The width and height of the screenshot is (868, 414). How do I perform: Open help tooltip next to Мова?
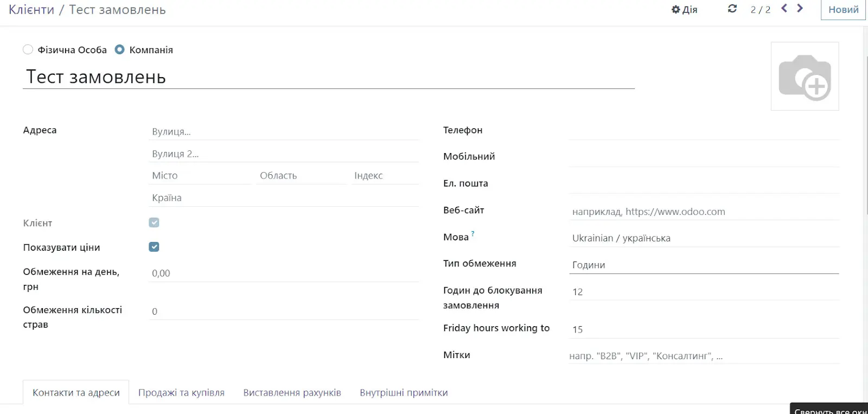(x=473, y=234)
